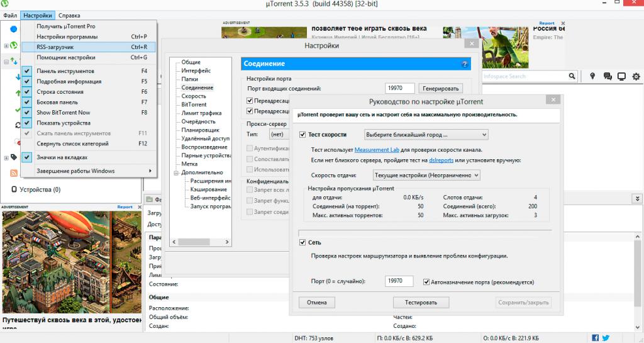Select Настройки программы menu item
The height and width of the screenshot is (343, 644).
pyautogui.click(x=89, y=37)
